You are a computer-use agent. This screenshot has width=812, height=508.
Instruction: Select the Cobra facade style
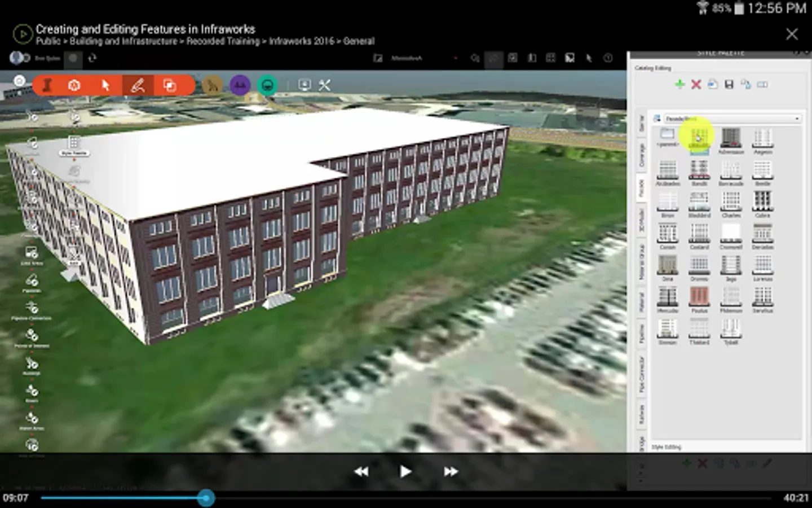tap(763, 204)
